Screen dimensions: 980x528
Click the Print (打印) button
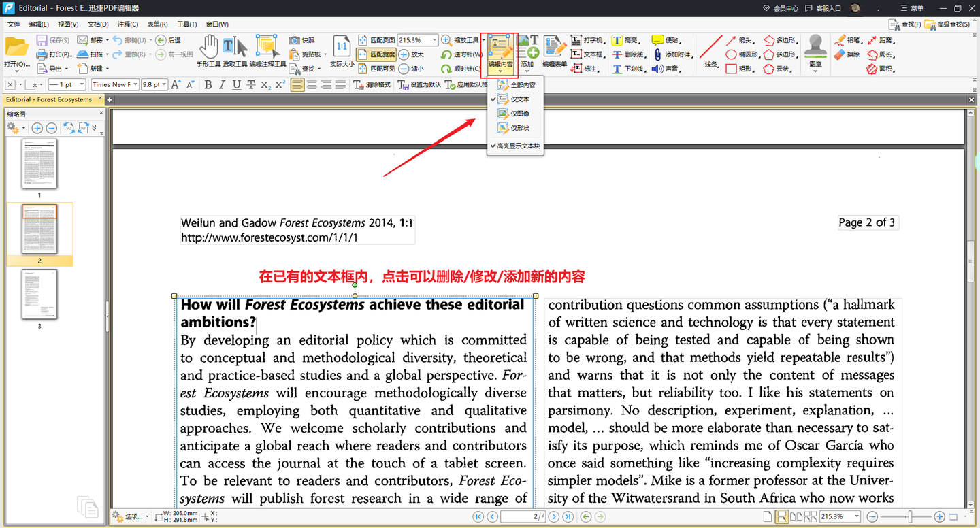tap(54, 54)
